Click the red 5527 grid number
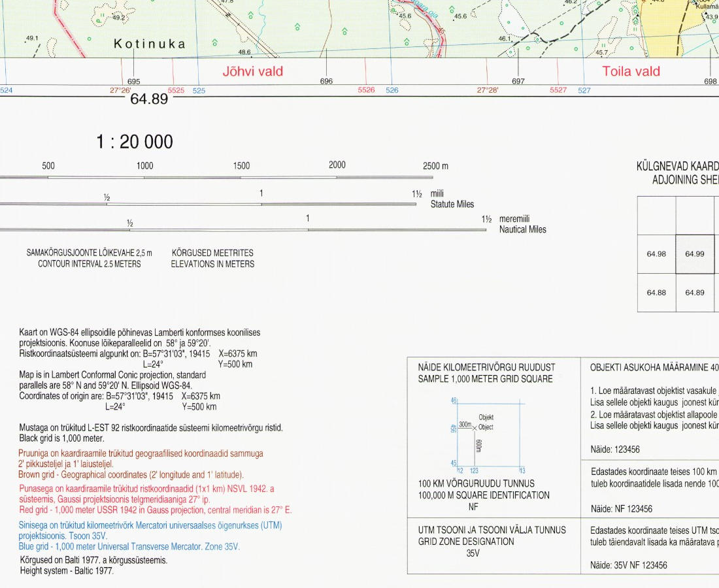Image resolution: width=719 pixels, height=588 pixels. pos(558,90)
